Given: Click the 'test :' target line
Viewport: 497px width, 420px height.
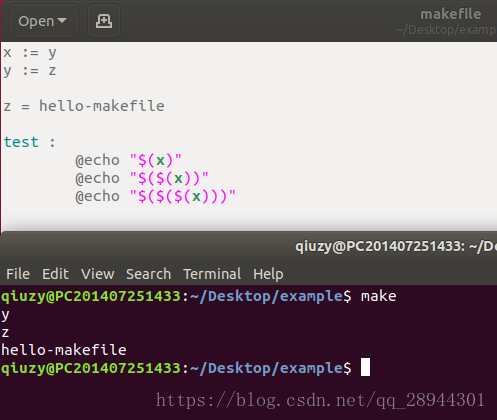Looking at the screenshot, I should [x=30, y=142].
